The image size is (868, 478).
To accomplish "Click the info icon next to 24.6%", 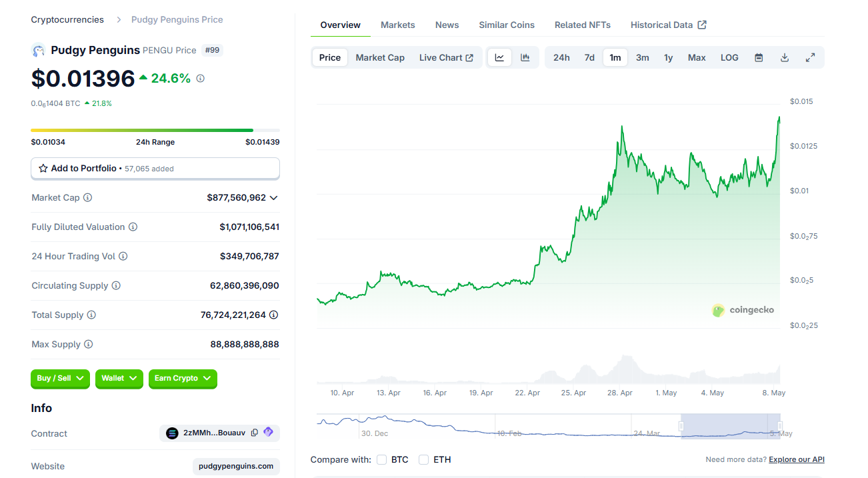I will click(x=200, y=78).
